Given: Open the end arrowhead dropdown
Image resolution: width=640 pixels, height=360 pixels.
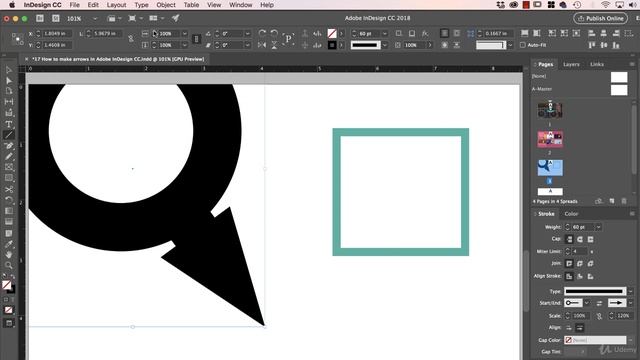Looking at the screenshot, I should [x=631, y=303].
